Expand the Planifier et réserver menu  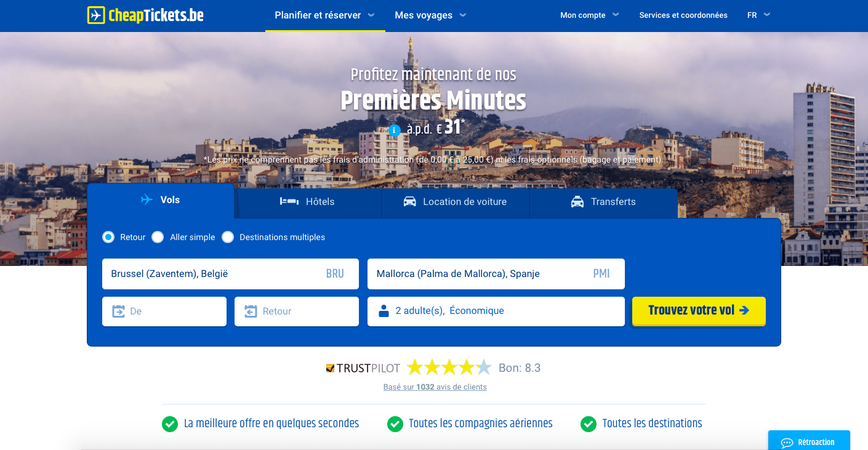click(x=324, y=15)
